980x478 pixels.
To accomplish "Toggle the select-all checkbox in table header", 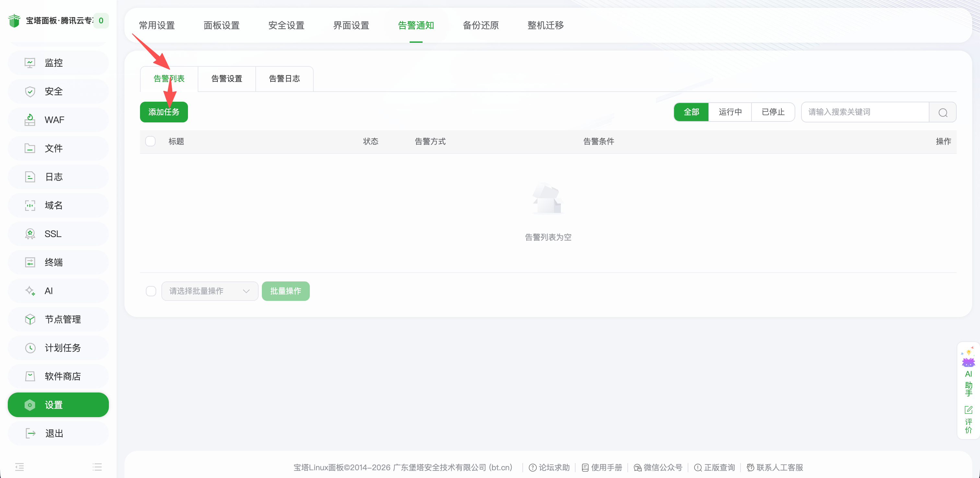I will coord(151,142).
